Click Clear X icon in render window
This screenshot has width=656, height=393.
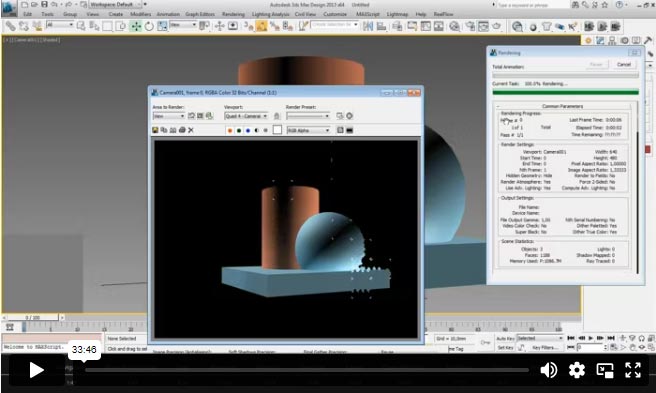(x=191, y=130)
